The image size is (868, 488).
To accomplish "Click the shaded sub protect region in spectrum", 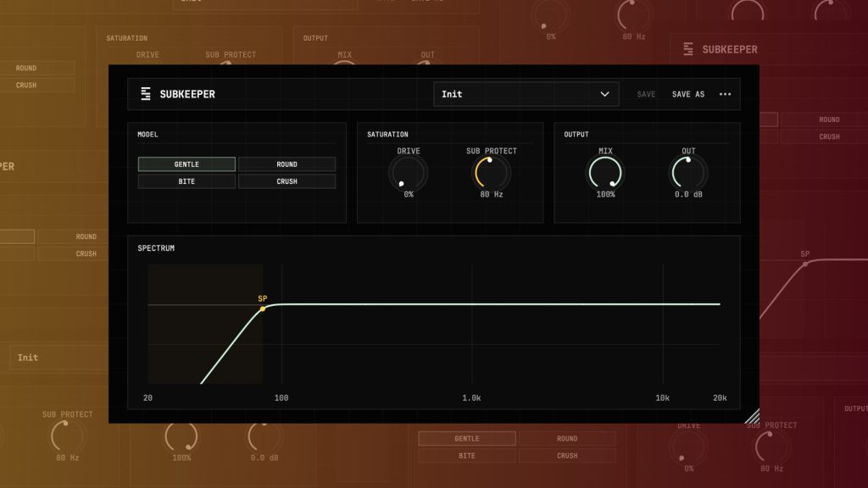I will point(205,324).
